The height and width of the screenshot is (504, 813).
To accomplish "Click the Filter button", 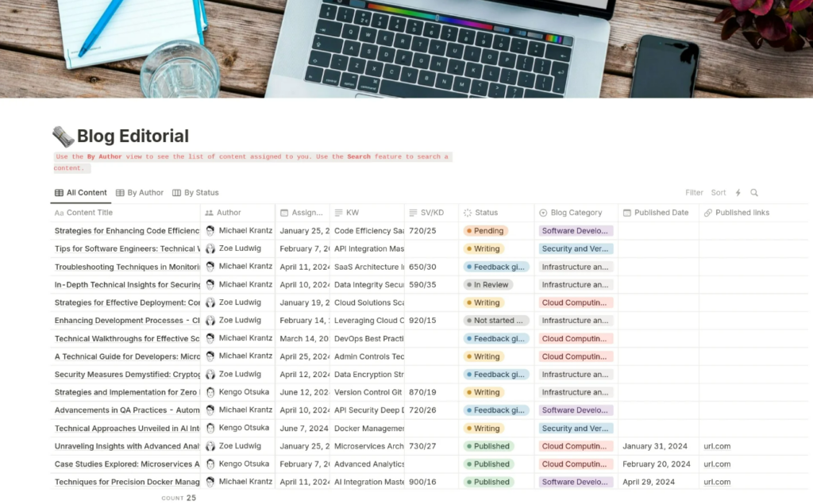I will pyautogui.click(x=694, y=192).
